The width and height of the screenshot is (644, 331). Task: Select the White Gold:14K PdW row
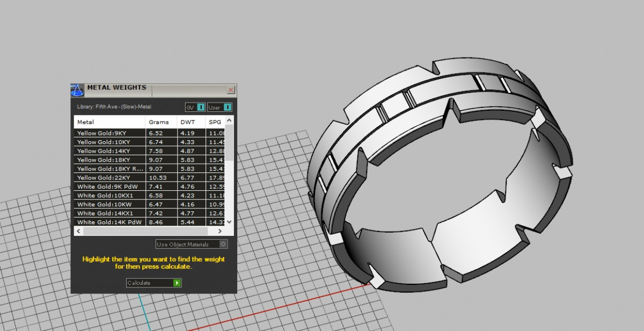[x=110, y=221]
